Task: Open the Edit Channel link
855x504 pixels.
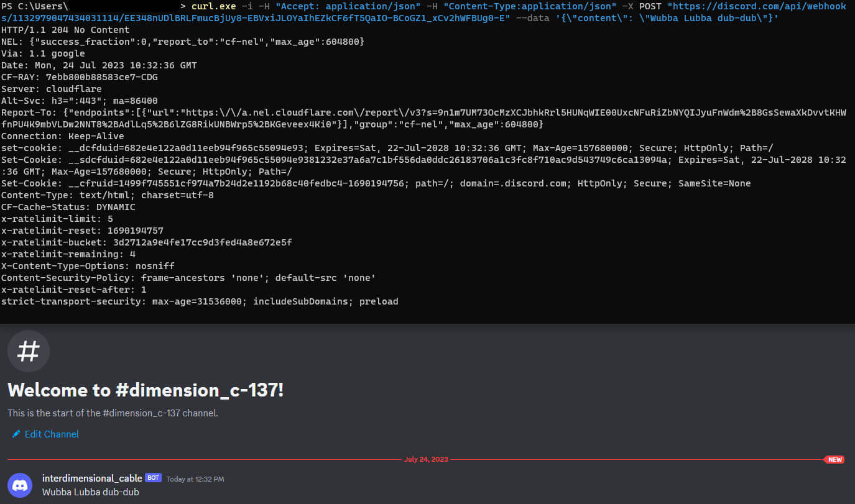Action: (52, 434)
